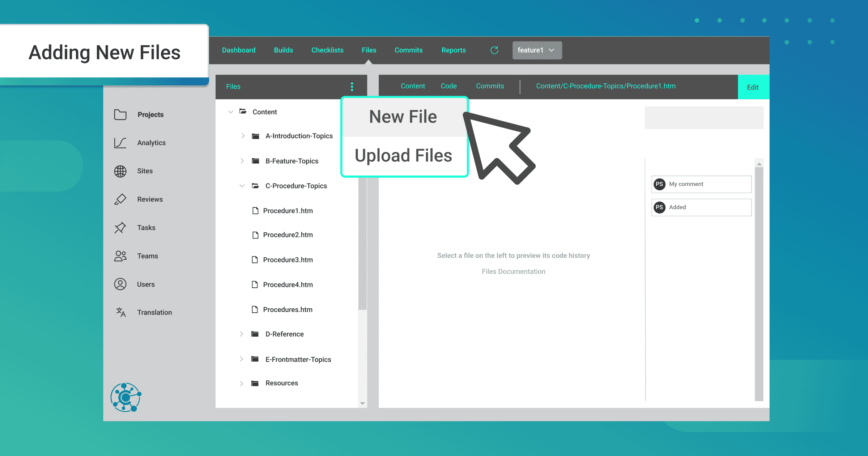This screenshot has height=456, width=868.
Task: Click the Sites globe icon
Action: [120, 171]
